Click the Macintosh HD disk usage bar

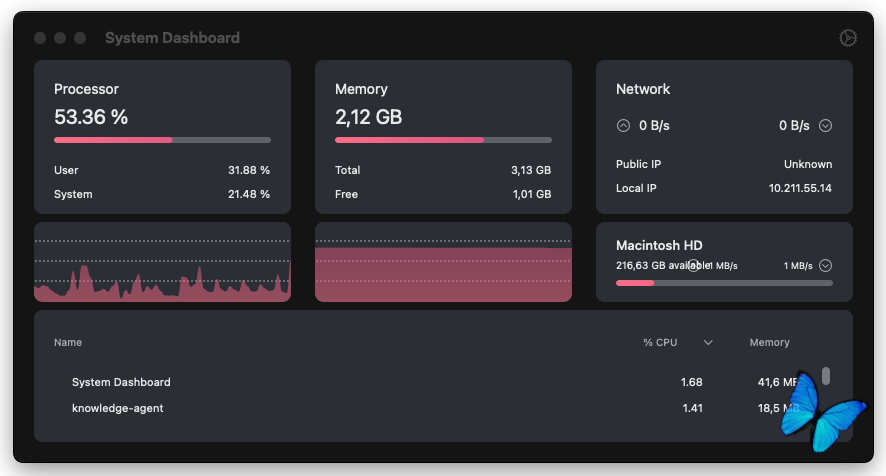(x=724, y=283)
